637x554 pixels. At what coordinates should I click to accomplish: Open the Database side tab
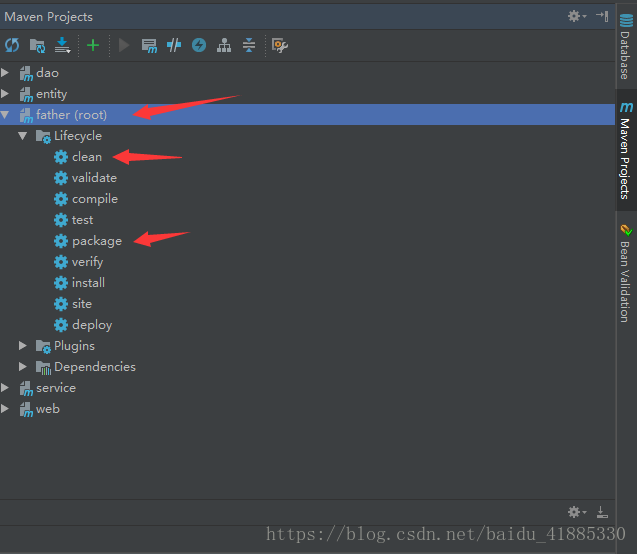pyautogui.click(x=626, y=47)
